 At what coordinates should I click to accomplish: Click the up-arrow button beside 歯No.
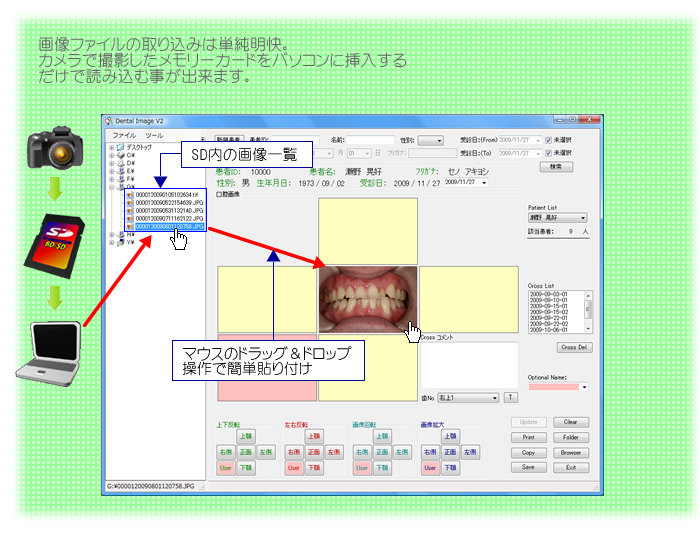(511, 397)
